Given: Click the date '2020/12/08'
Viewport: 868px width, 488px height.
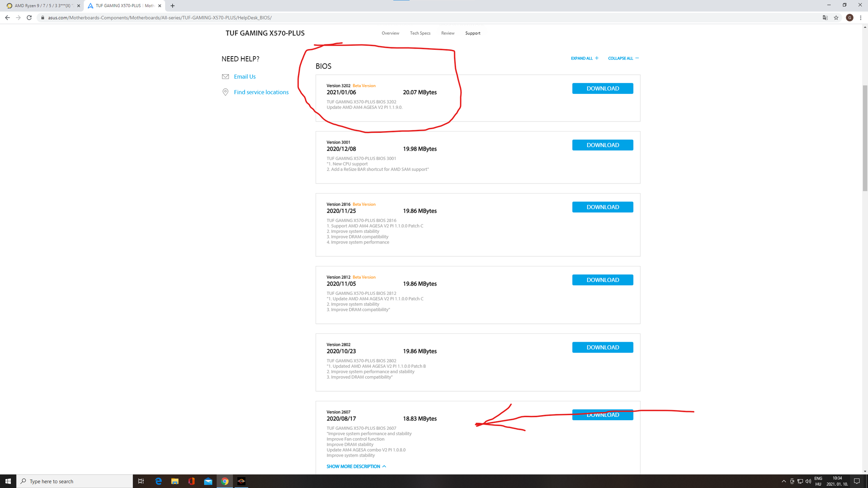Looking at the screenshot, I should click(x=341, y=149).
